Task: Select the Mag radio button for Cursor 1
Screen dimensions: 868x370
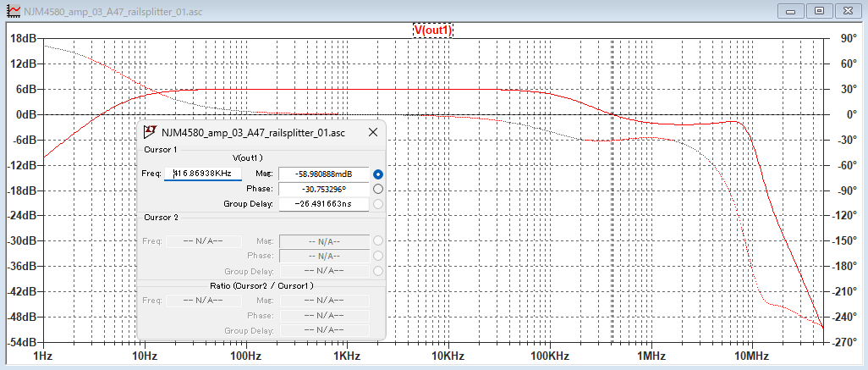Action: (378, 174)
